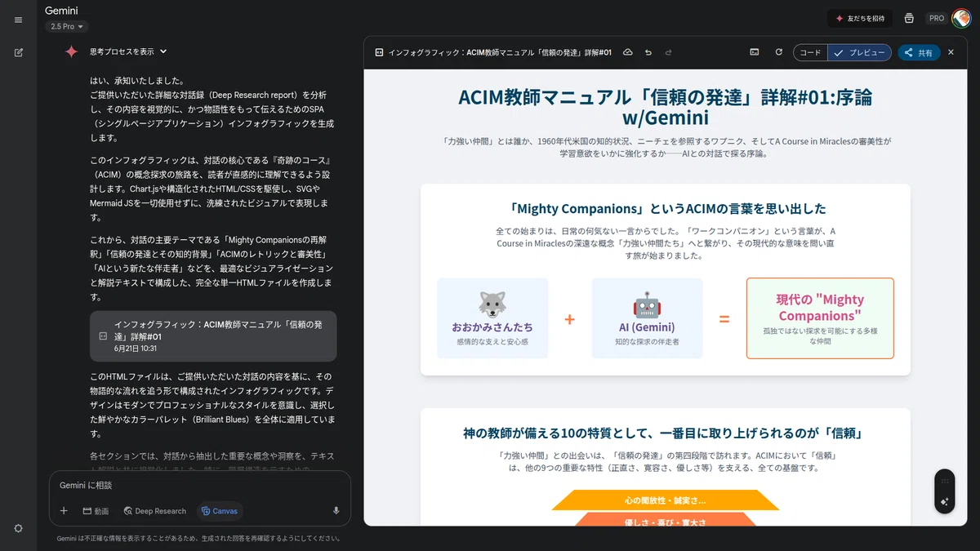Redo the canvas change
Viewport: 980px width, 551px height.
coord(669,52)
